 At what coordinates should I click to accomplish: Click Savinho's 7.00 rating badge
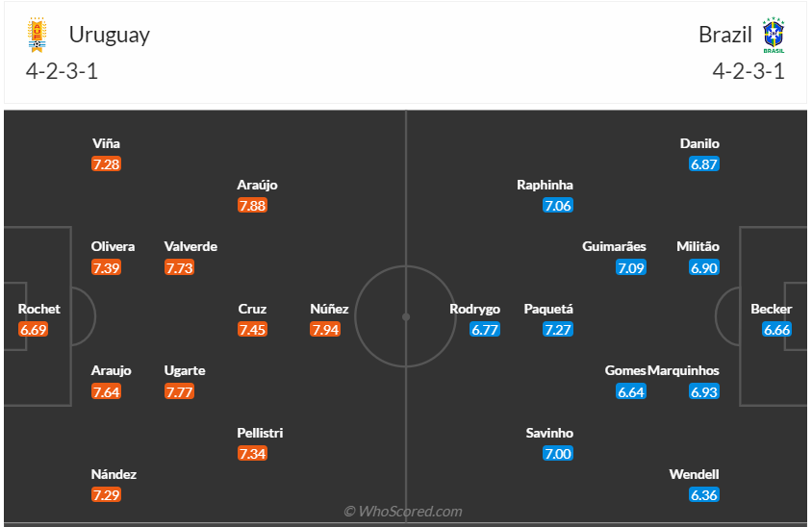point(558,454)
